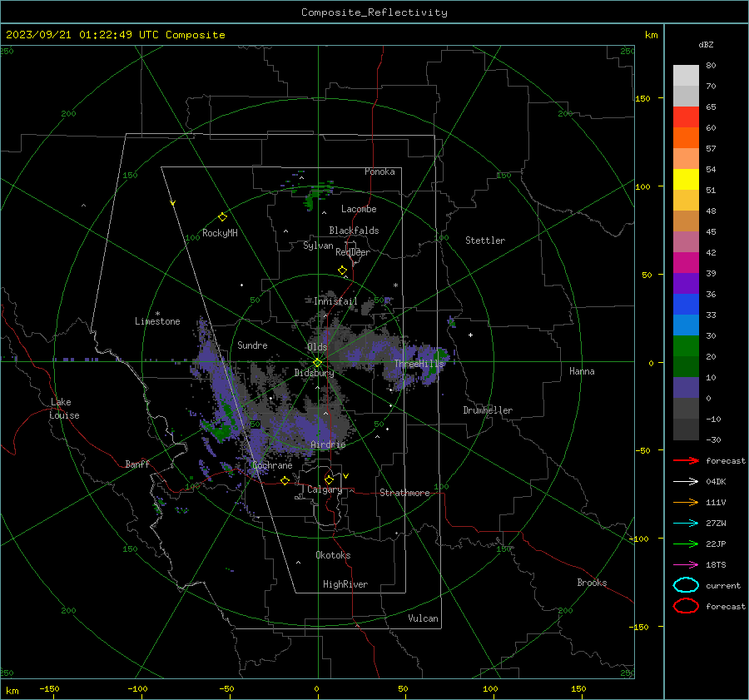This screenshot has height=700, width=749.
Task: Click the 39 dBZ purple color swatch
Action: coord(686,283)
